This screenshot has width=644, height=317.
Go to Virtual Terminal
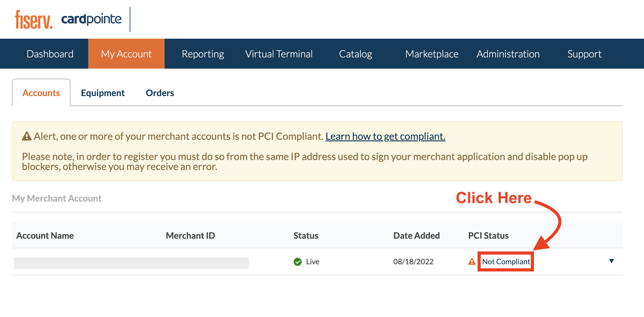(279, 54)
